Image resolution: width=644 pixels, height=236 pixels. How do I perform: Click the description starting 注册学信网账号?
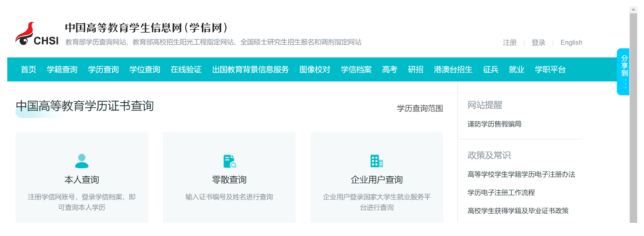82,203
